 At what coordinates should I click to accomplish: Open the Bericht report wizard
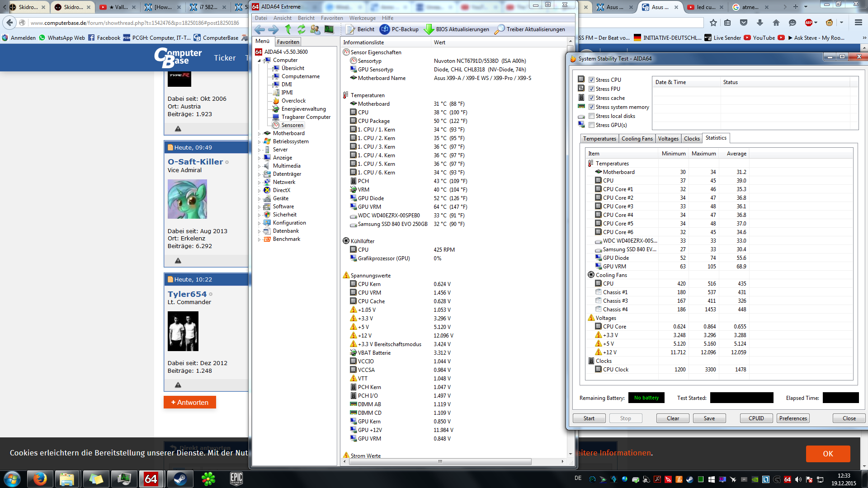[360, 29]
